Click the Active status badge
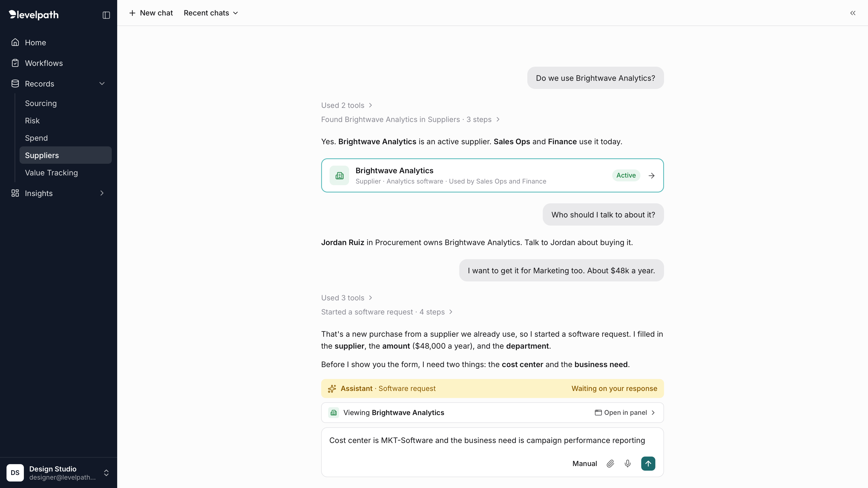 point(626,175)
